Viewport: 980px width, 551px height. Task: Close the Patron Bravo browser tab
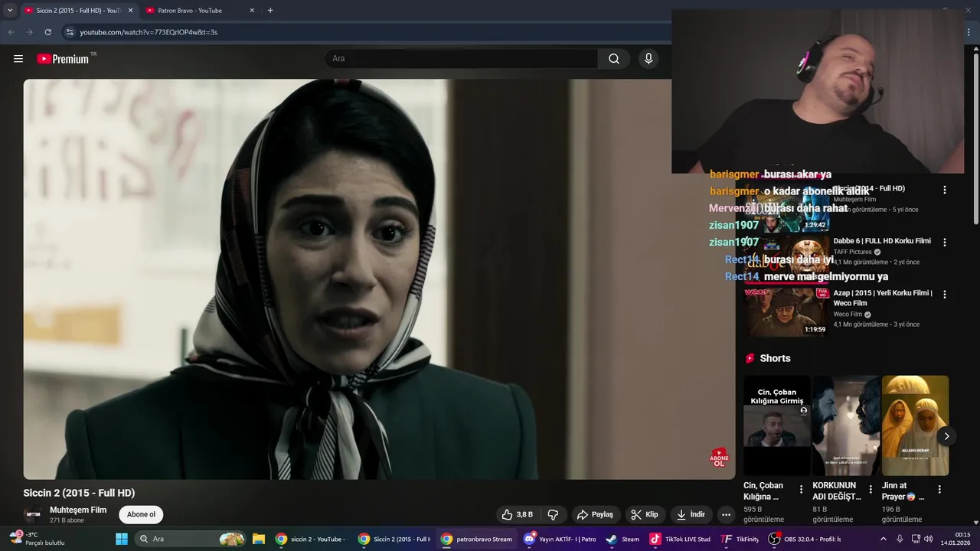pos(252,11)
